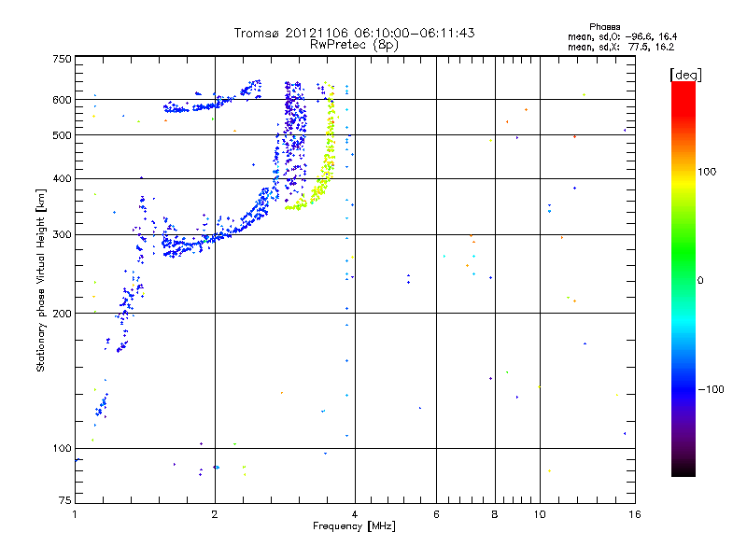Click the 'RwPretec (8p)' subtitle
The width and height of the screenshot is (747, 560).
(x=354, y=45)
